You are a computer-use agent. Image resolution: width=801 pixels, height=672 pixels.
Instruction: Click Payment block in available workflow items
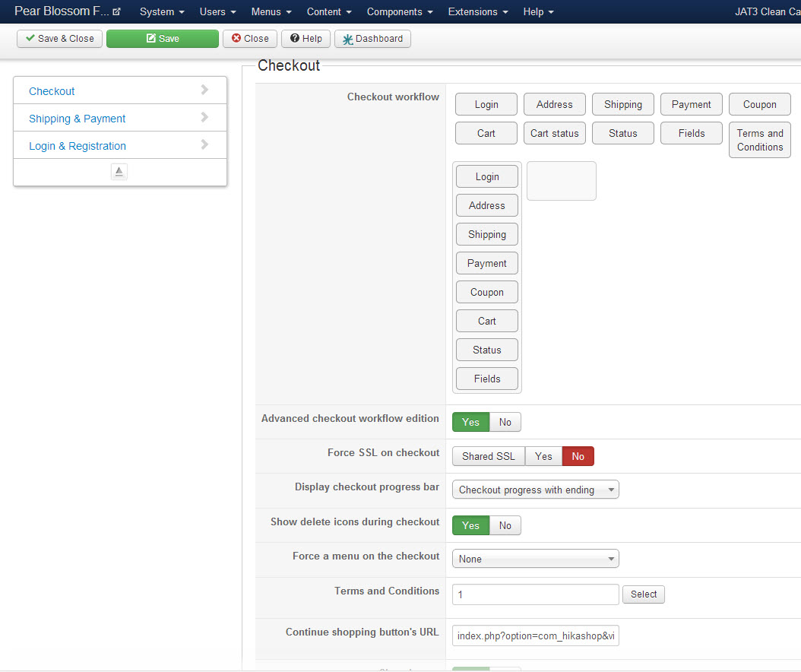pos(692,104)
